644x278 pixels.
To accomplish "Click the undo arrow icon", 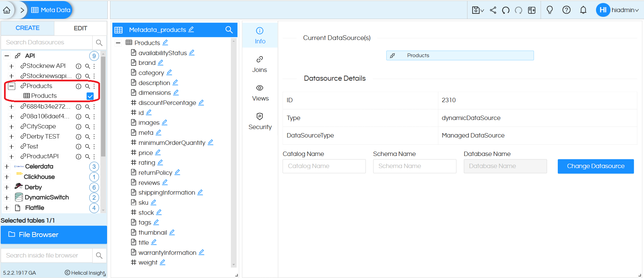I will 506,10.
